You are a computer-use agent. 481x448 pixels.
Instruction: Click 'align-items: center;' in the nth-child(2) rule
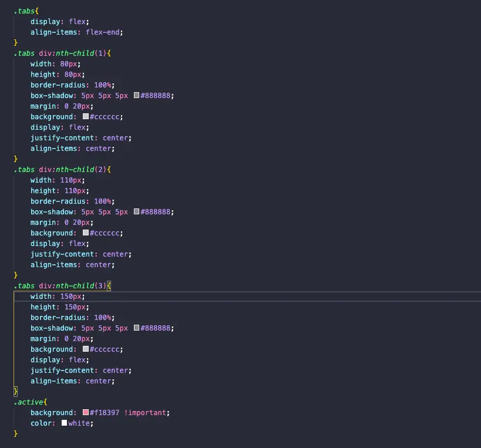coord(72,265)
